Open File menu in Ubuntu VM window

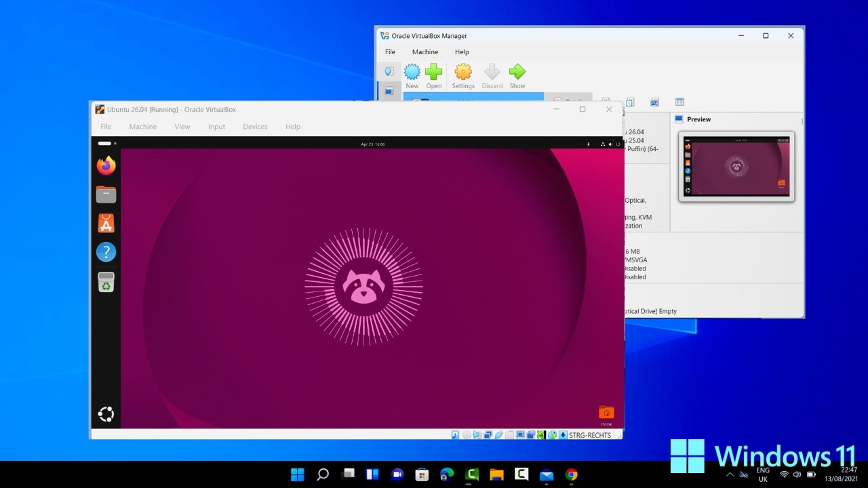tap(106, 127)
